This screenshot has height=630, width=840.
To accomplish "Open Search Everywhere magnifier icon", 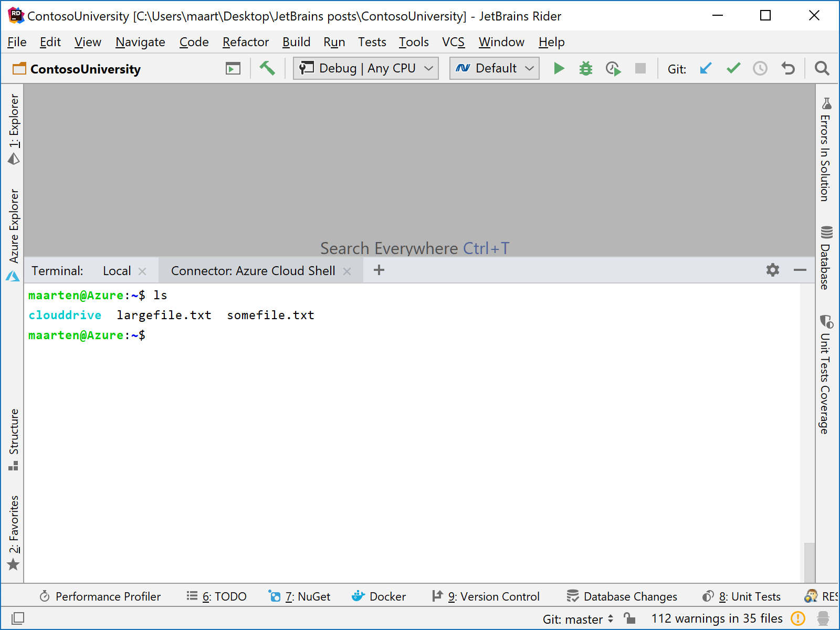I will coord(822,68).
